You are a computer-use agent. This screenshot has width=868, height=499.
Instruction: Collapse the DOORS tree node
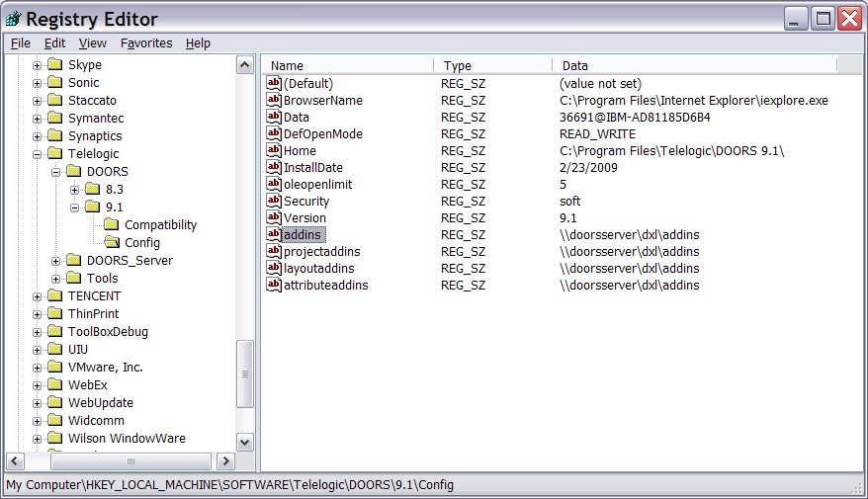[56, 172]
